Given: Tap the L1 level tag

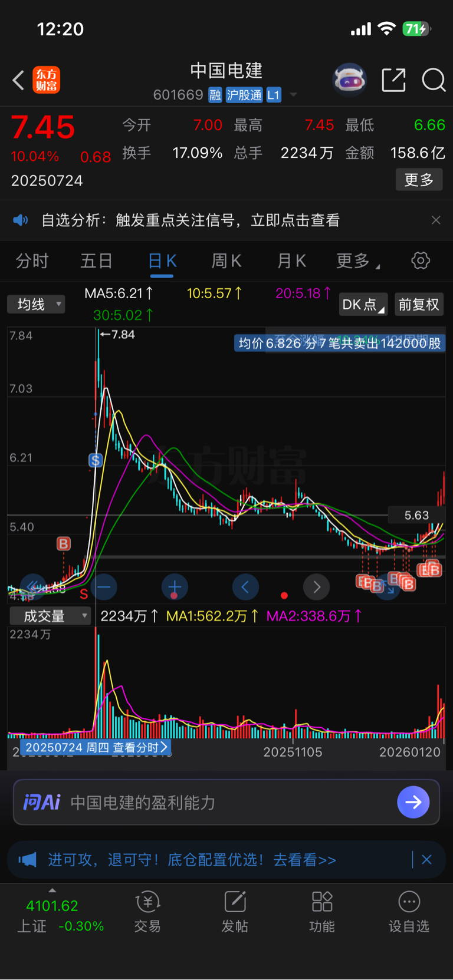Looking at the screenshot, I should point(274,95).
